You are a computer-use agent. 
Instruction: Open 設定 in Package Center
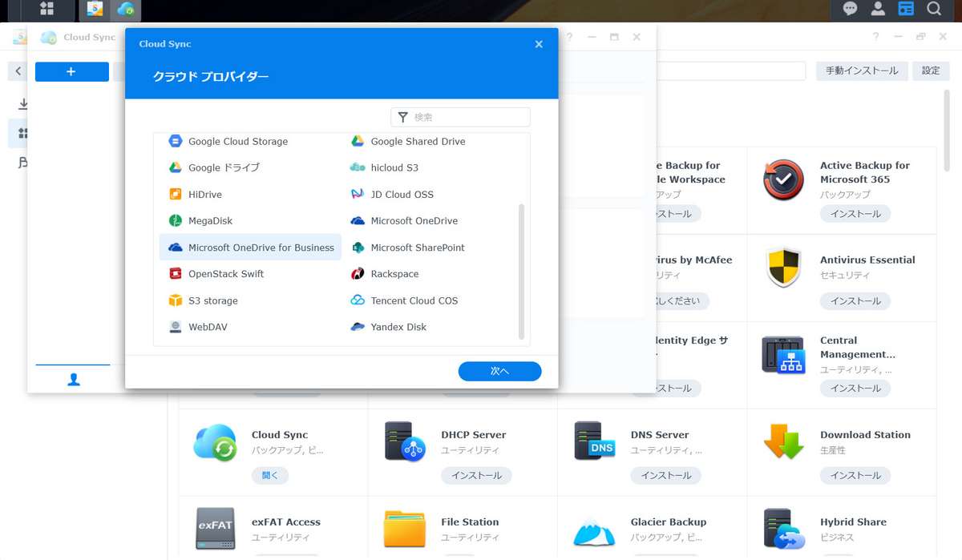(x=931, y=71)
